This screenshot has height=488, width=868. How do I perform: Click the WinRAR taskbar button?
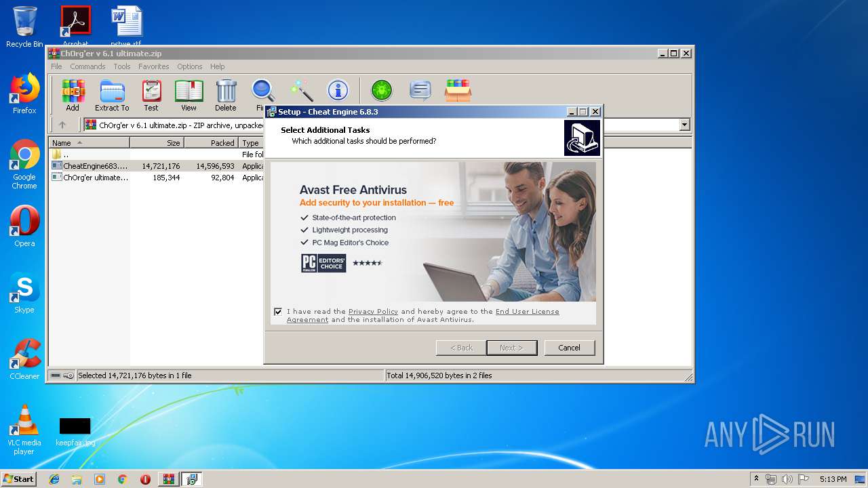pos(169,479)
